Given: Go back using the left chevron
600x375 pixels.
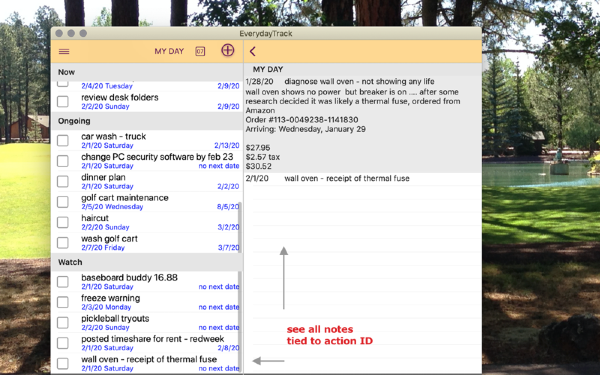Looking at the screenshot, I should (253, 51).
